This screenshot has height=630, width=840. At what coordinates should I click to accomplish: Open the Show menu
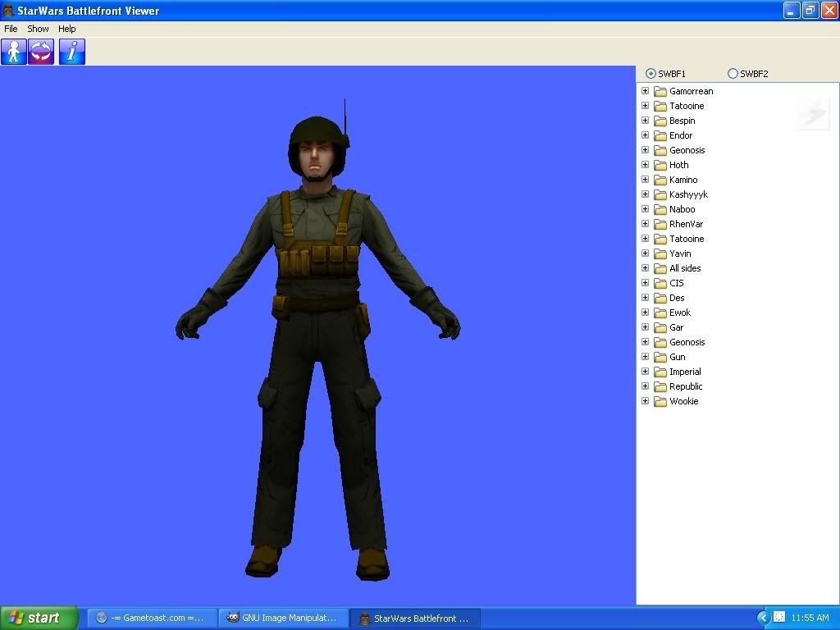[38, 29]
